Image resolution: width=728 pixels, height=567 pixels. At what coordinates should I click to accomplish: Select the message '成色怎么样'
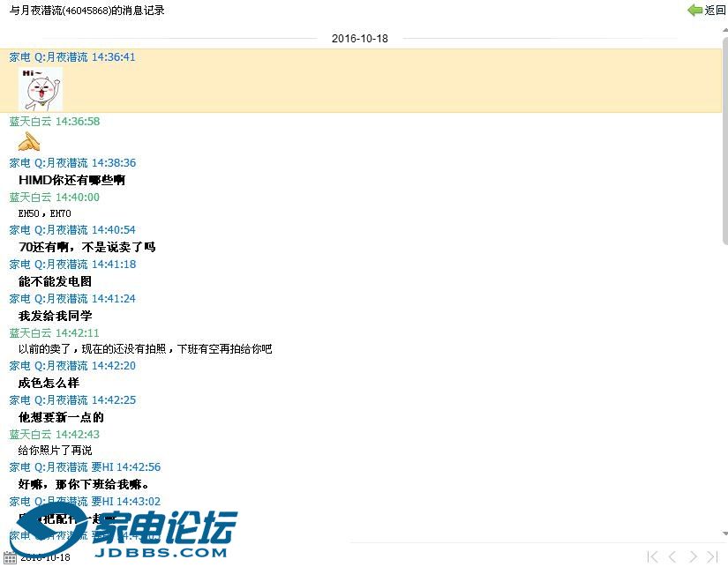click(x=49, y=384)
